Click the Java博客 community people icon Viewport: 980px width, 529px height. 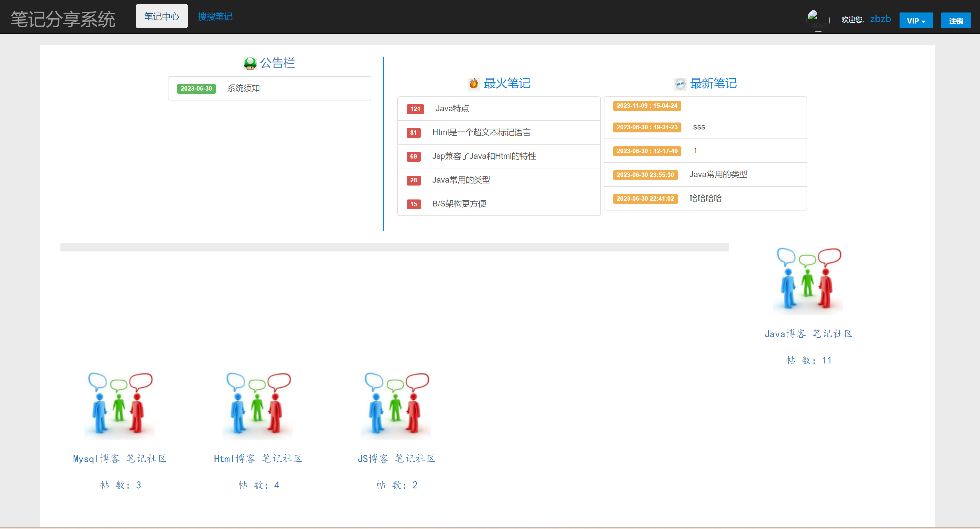808,280
